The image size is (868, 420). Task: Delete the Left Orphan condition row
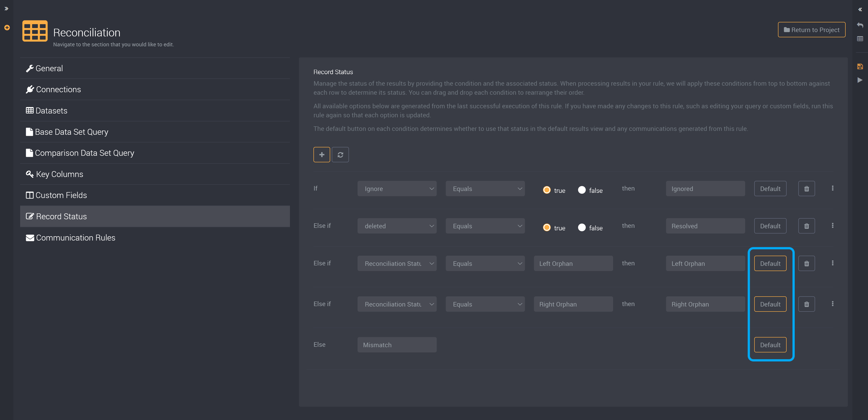(806, 263)
